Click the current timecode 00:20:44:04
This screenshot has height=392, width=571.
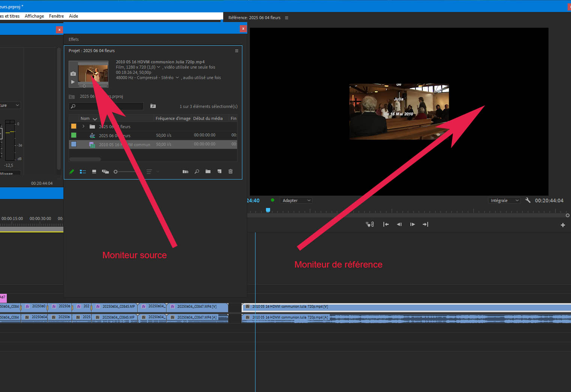pos(549,200)
